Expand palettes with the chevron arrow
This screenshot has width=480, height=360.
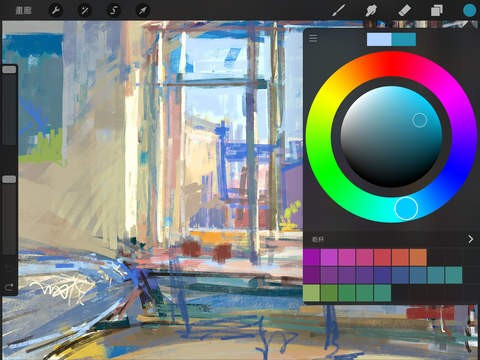(470, 239)
